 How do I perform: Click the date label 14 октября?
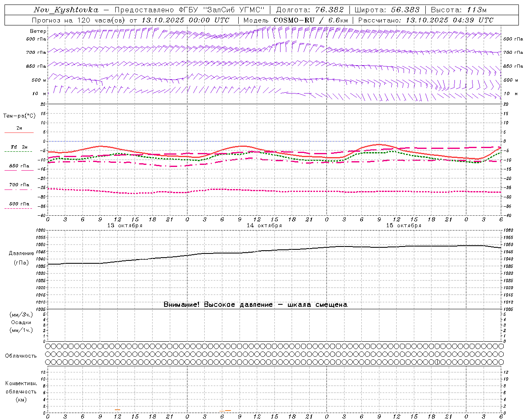click(264, 226)
